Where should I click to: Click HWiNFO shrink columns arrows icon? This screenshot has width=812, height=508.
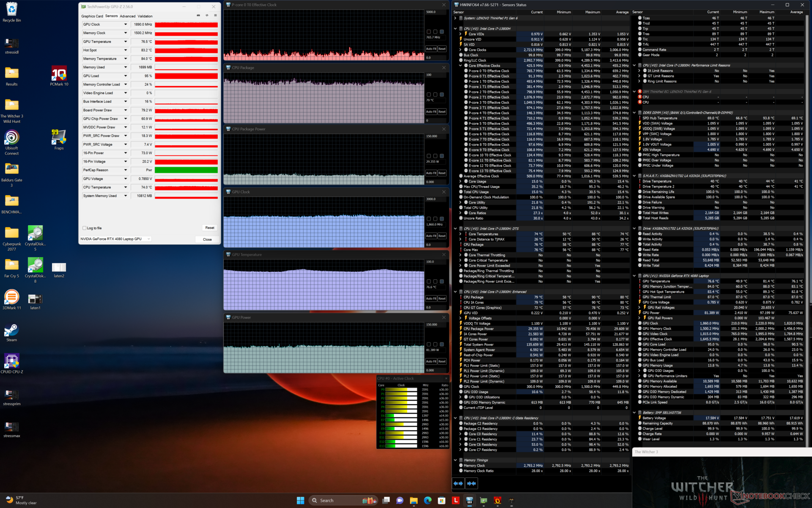472,483
